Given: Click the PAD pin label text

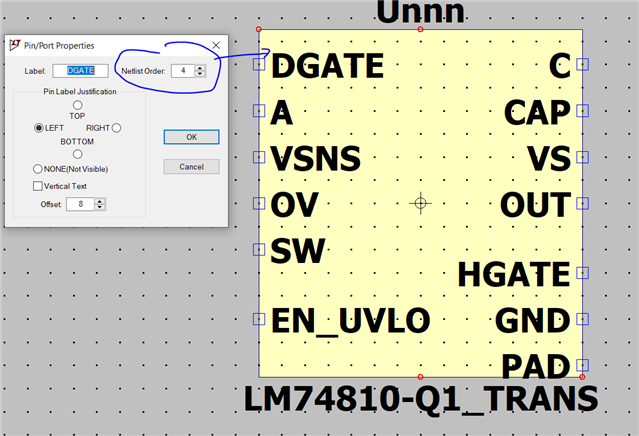Looking at the screenshot, I should point(535,366).
